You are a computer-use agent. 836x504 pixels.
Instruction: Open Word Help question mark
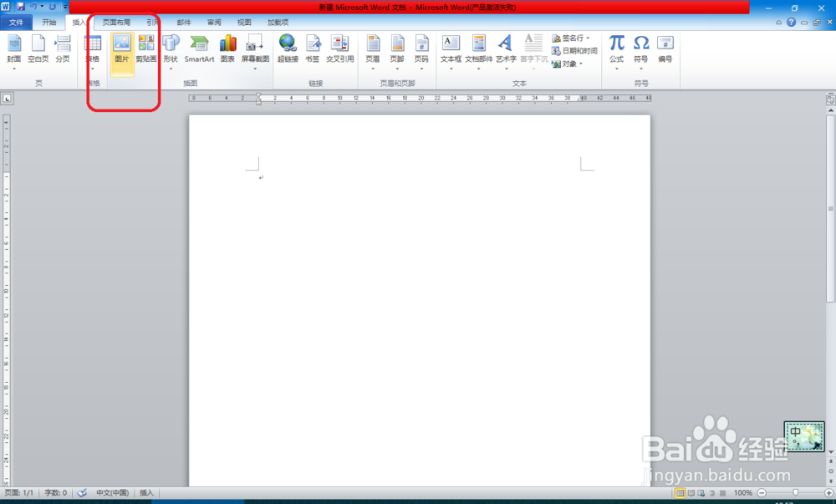[791, 23]
